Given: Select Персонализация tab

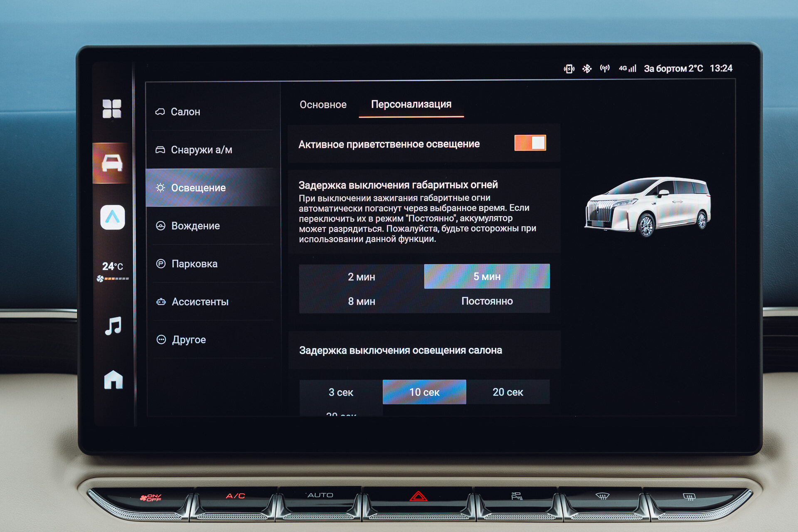Looking at the screenshot, I should point(411,104).
